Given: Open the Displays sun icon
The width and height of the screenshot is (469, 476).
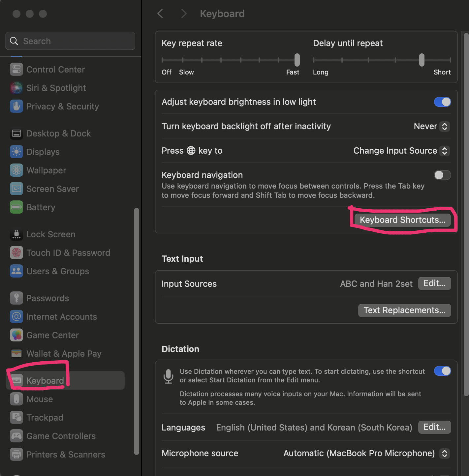Looking at the screenshot, I should pyautogui.click(x=16, y=152).
